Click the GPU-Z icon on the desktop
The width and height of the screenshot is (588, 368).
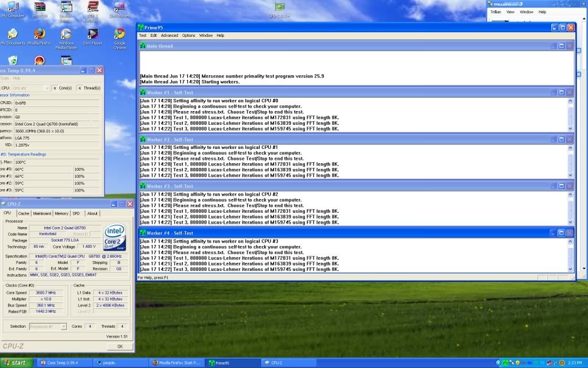pos(279,6)
